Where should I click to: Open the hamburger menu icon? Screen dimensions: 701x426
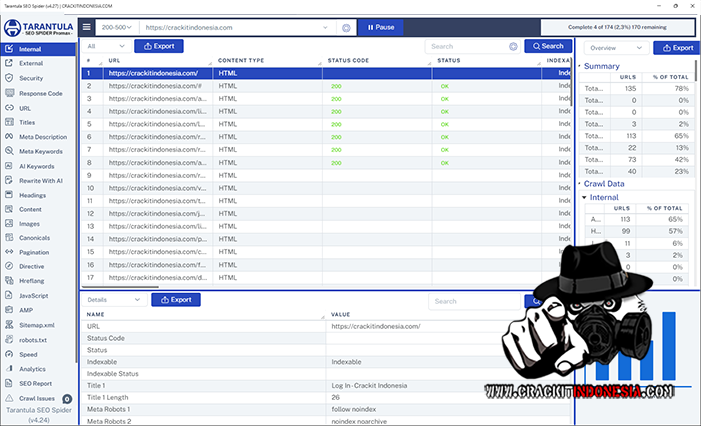(87, 28)
